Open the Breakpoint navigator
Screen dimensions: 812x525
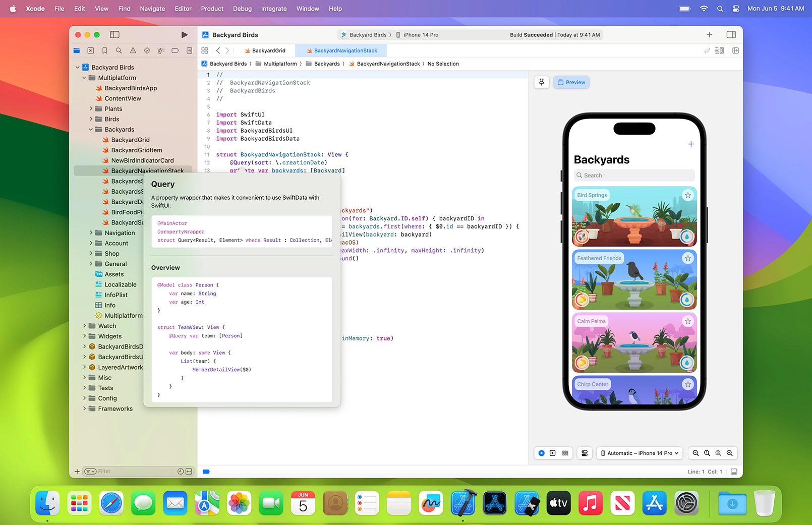click(175, 50)
